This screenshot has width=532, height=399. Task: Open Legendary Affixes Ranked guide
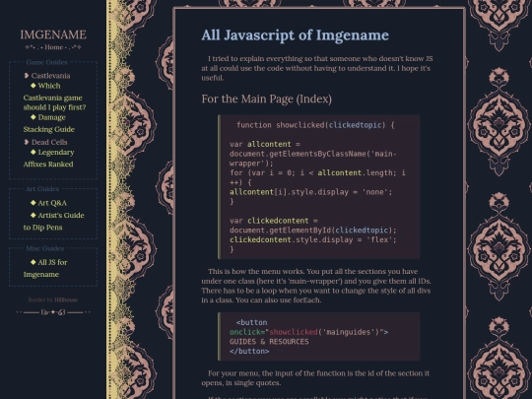49,158
